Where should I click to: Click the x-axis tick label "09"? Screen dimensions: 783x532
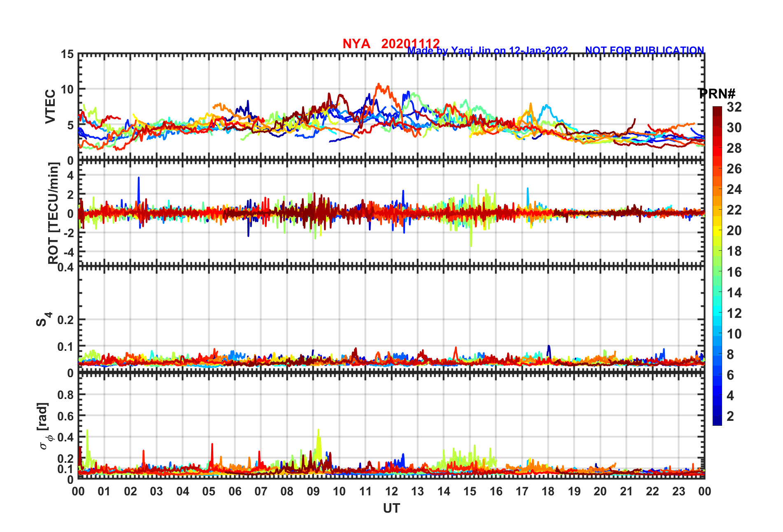[313, 492]
